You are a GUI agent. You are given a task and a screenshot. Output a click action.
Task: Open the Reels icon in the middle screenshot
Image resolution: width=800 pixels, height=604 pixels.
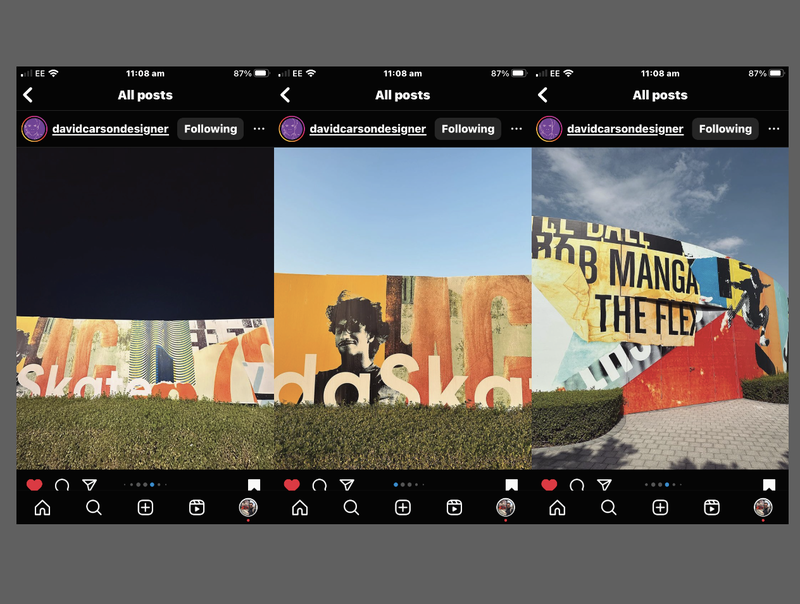pos(455,508)
